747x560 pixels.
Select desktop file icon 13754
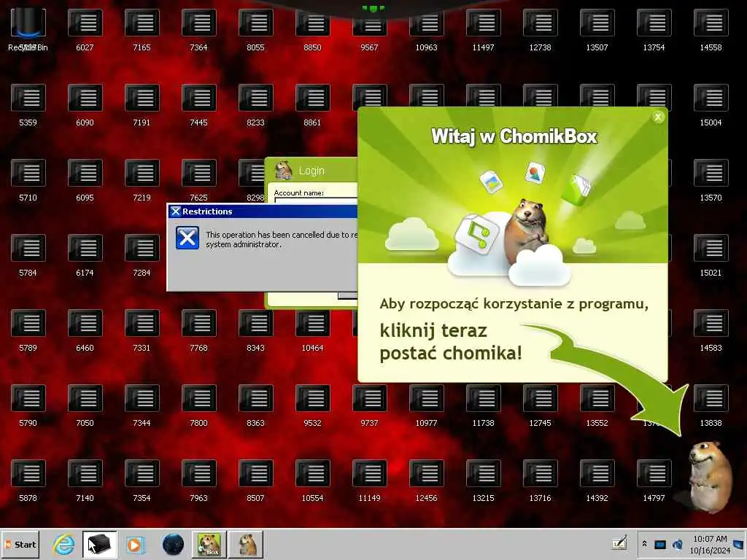(654, 29)
